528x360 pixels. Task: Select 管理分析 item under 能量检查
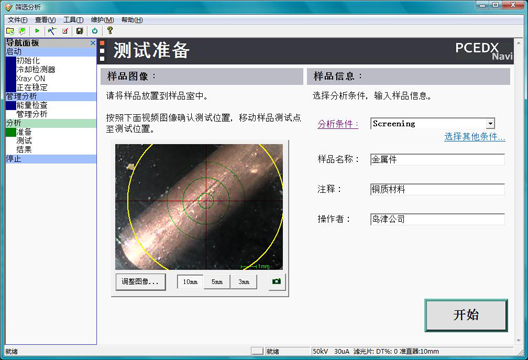click(x=32, y=114)
